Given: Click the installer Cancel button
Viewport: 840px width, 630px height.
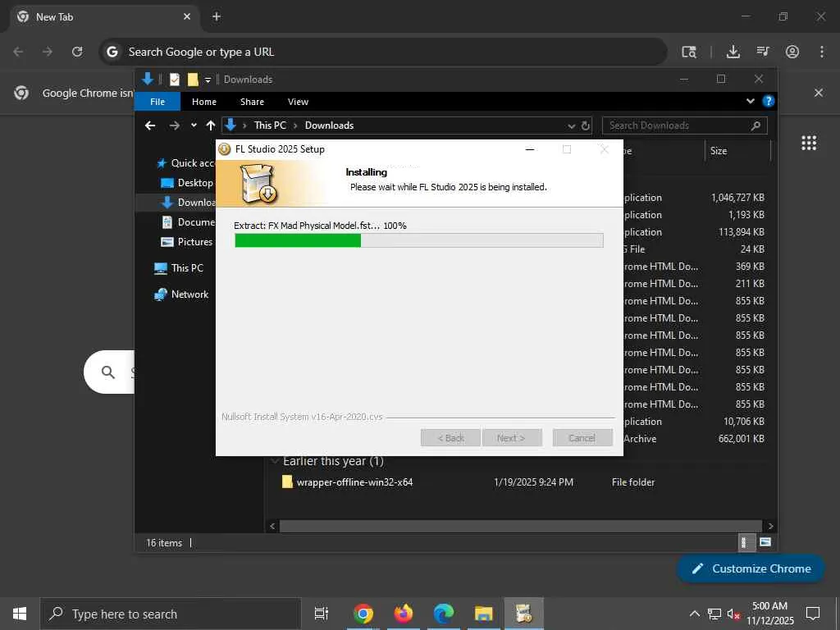Looking at the screenshot, I should click(582, 438).
